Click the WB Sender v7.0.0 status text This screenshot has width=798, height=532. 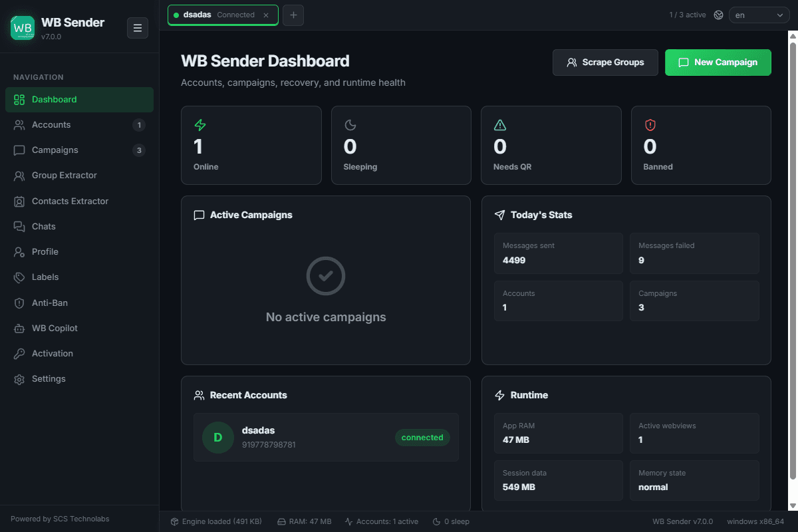(x=683, y=521)
